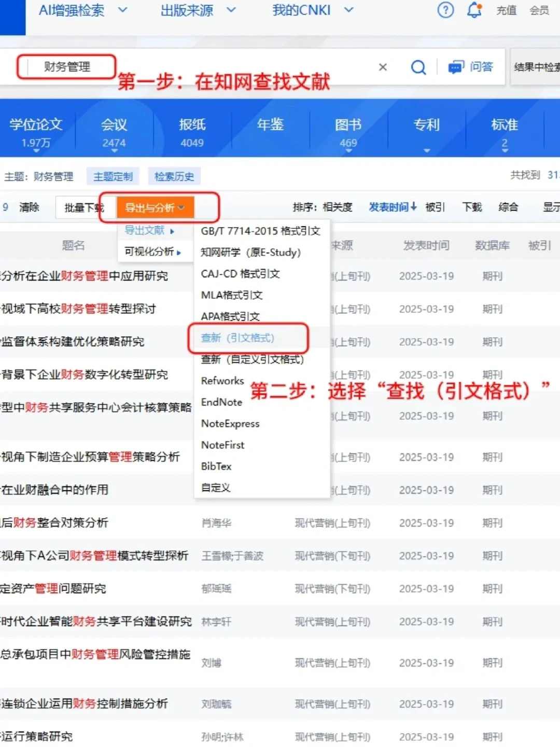Select CAJ-CD 格式引文 option
Screen dimensions: 560x747
point(241,273)
